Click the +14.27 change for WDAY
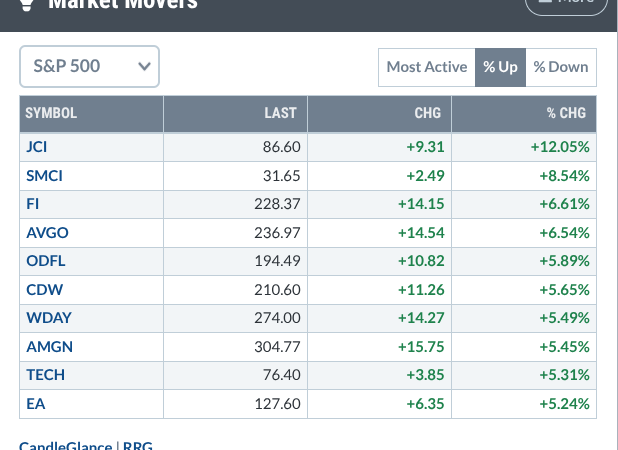 [421, 318]
